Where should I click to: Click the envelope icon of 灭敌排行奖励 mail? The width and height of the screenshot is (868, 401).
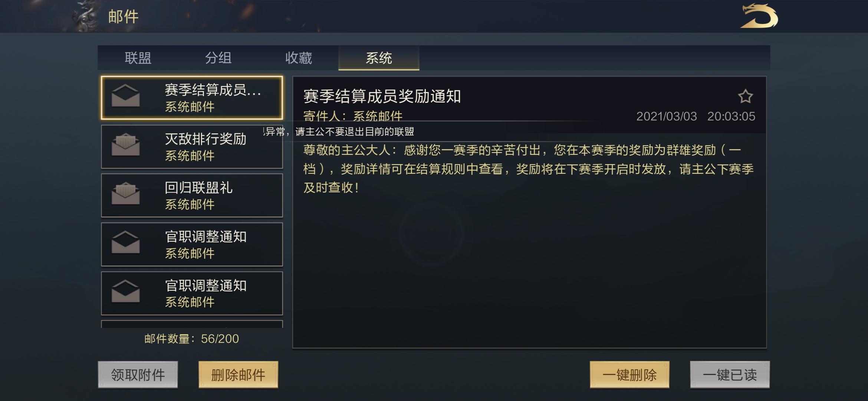tap(126, 144)
